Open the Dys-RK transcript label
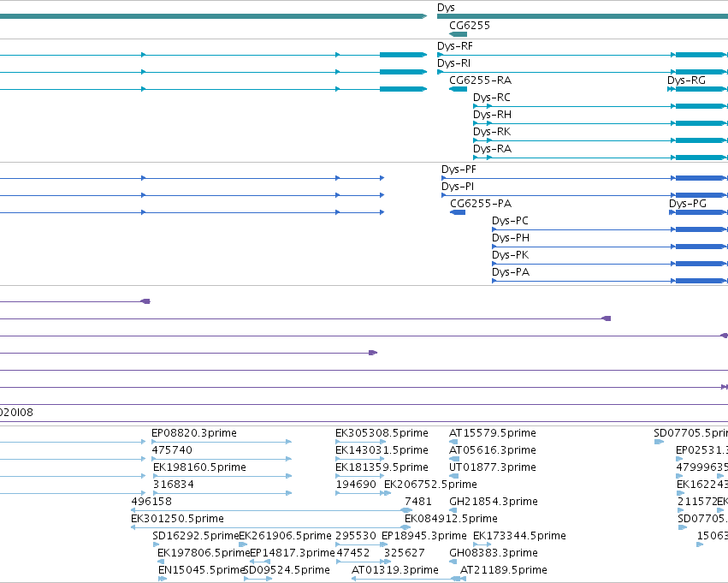This screenshot has width=728, height=583. click(492, 132)
